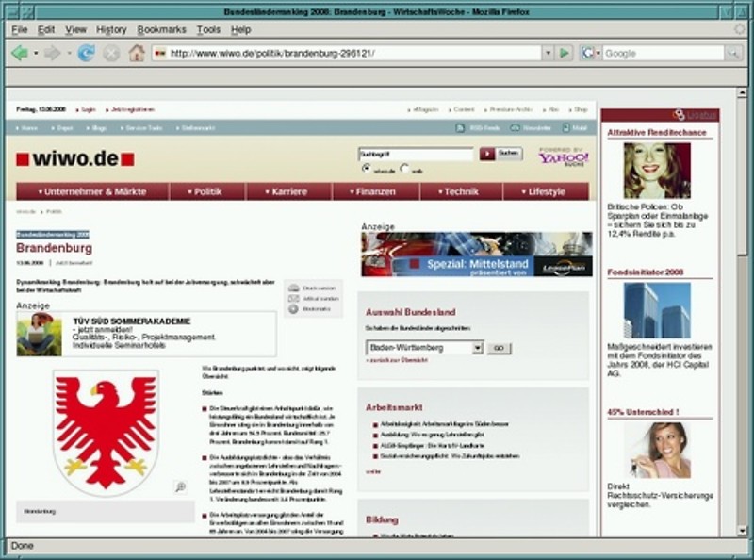
Task: Click the zurück zur Übersicht link
Action: (x=397, y=360)
